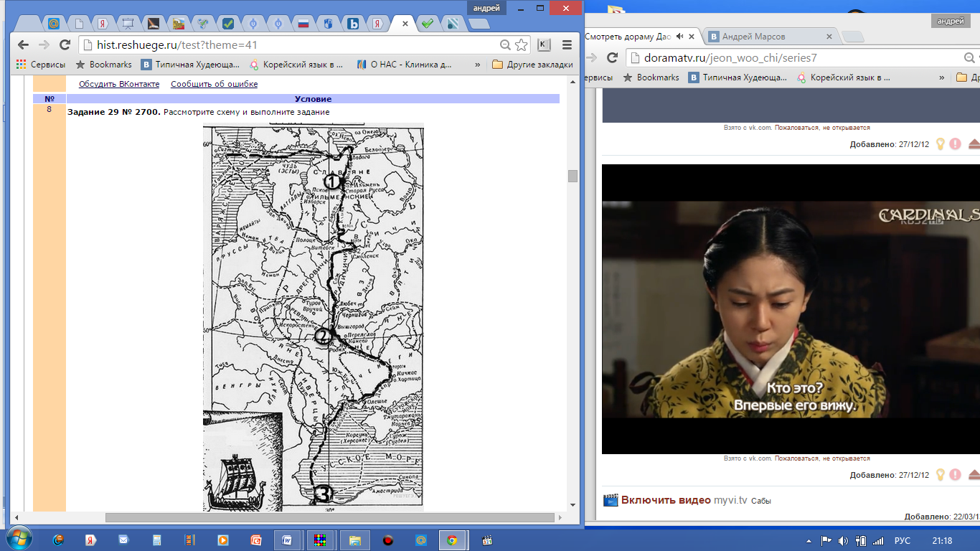The image size is (980, 551).
Task: Click the андрей profile button in doramatv window
Action: pyautogui.click(x=951, y=22)
